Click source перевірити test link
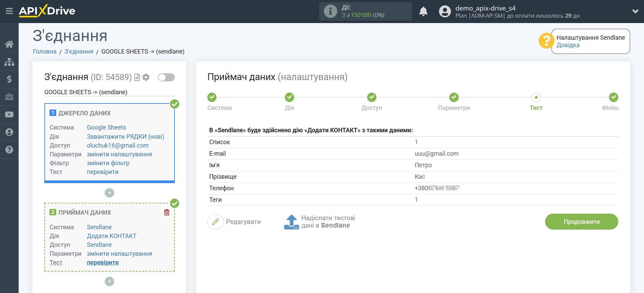Image resolution: width=644 pixels, height=293 pixels. (x=103, y=172)
